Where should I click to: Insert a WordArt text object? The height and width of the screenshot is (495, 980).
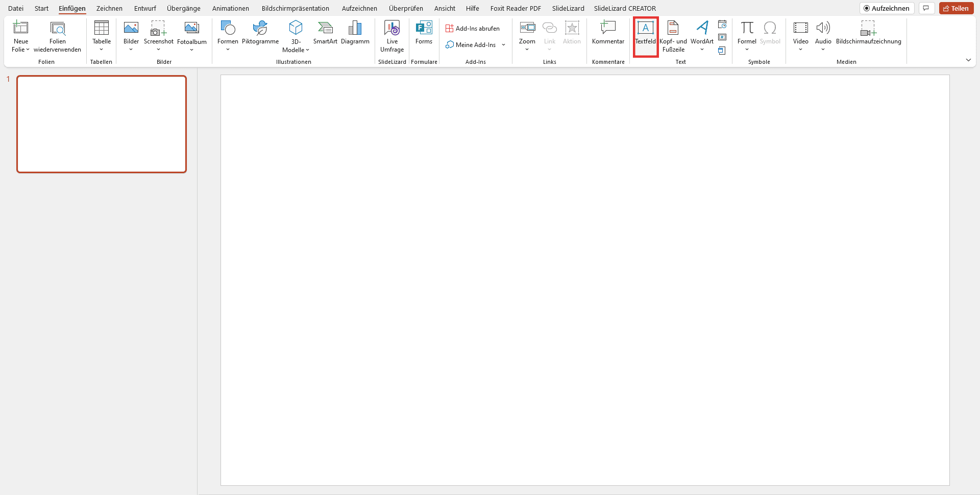(702, 29)
